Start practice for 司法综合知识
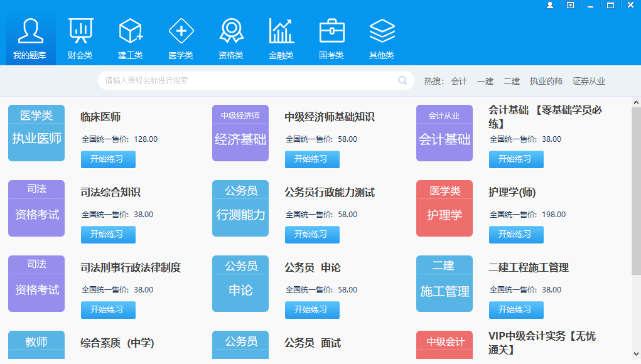This screenshot has height=364, width=641. point(109,235)
